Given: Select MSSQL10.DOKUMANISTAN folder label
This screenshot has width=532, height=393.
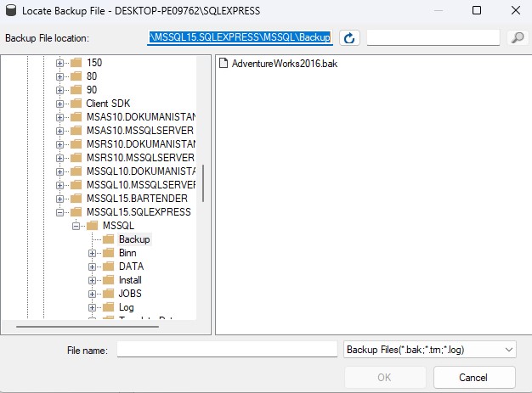Looking at the screenshot, I should (141, 171).
